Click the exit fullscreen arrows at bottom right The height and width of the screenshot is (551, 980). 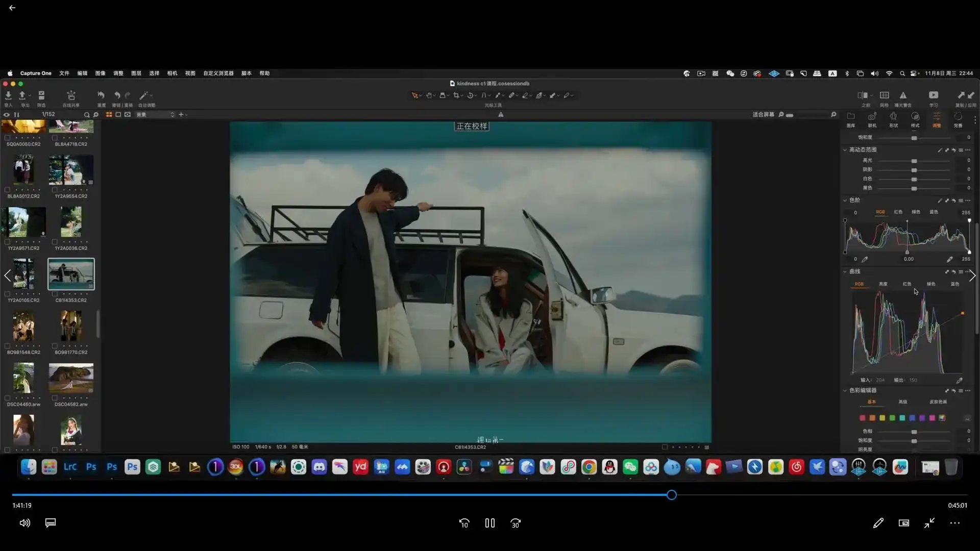[928, 523]
